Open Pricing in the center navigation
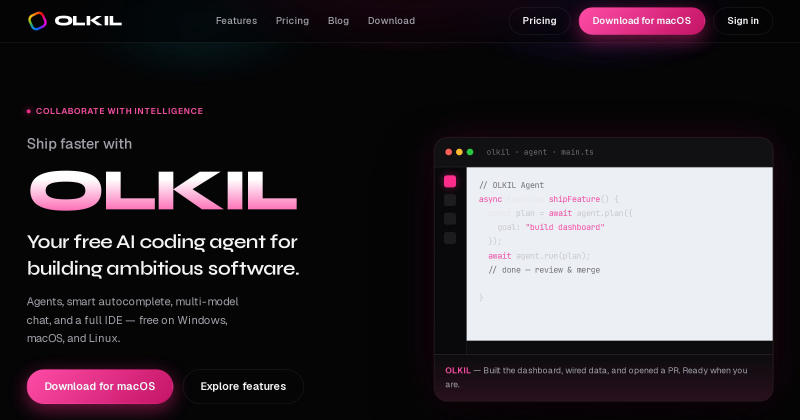This screenshot has width=800, height=420. pos(292,21)
